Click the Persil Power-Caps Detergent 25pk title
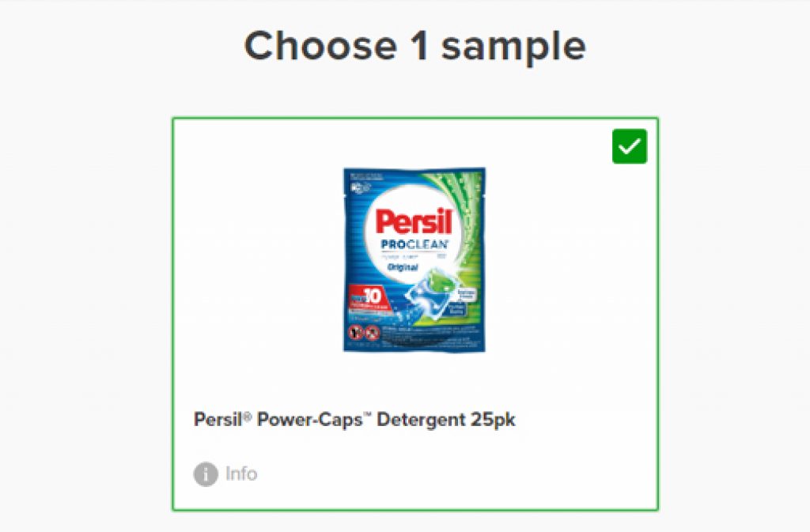Viewport: 810px width, 532px height. coord(354,419)
